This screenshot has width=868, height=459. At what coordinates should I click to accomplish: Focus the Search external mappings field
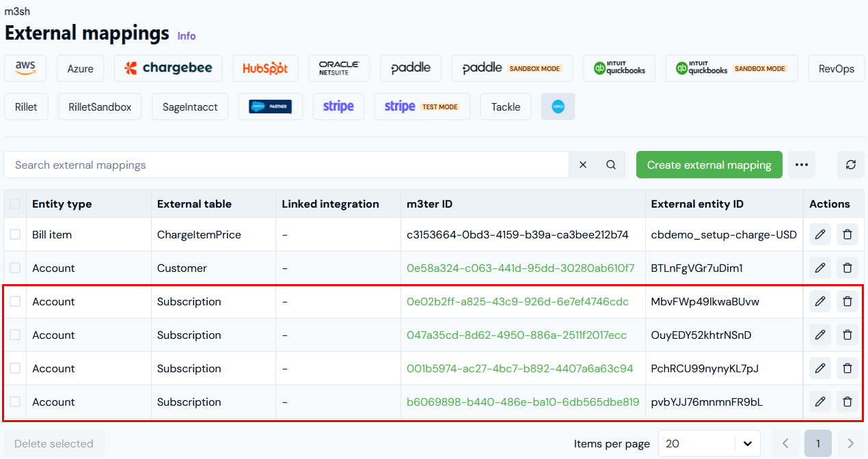point(286,165)
